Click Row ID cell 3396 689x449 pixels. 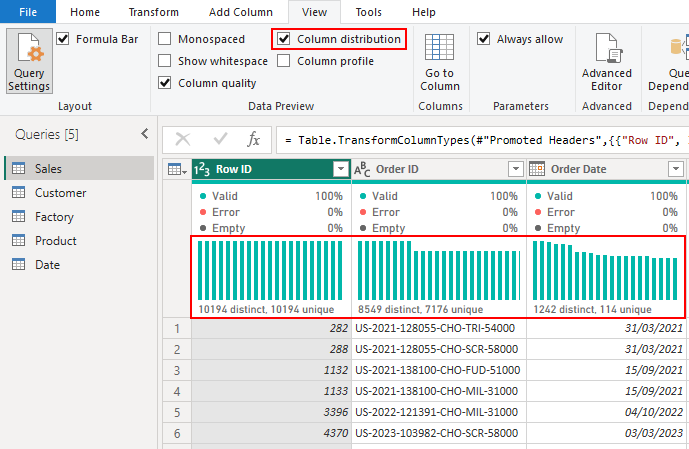click(x=271, y=412)
